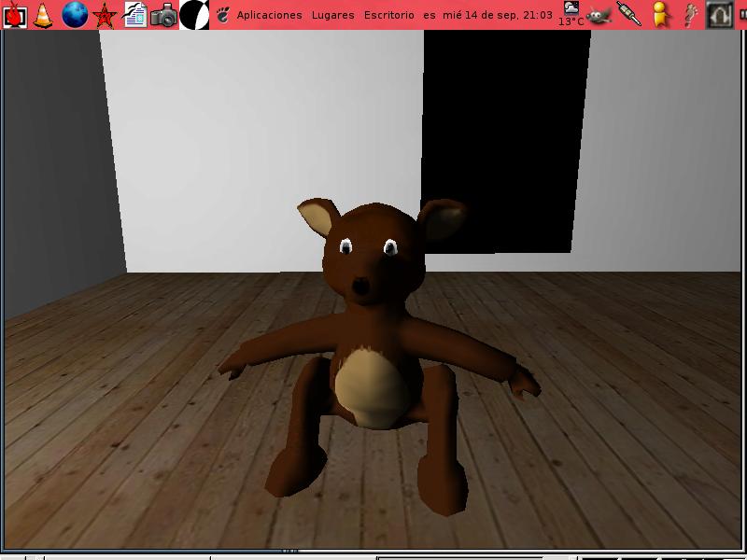747x560 pixels.
Task: Open the clock showing mié 14 de sep, 21:03
Action: pos(498,15)
